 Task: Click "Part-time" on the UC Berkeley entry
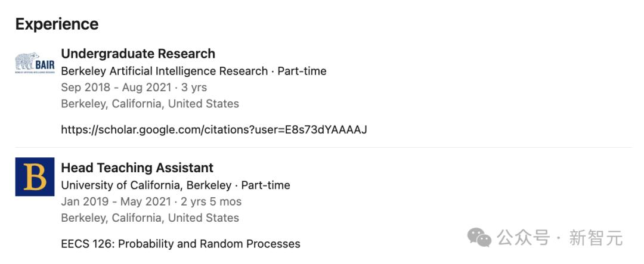[x=265, y=185]
